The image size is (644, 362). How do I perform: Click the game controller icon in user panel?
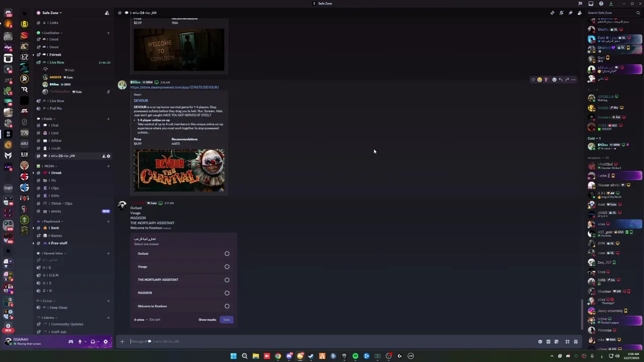click(71, 342)
